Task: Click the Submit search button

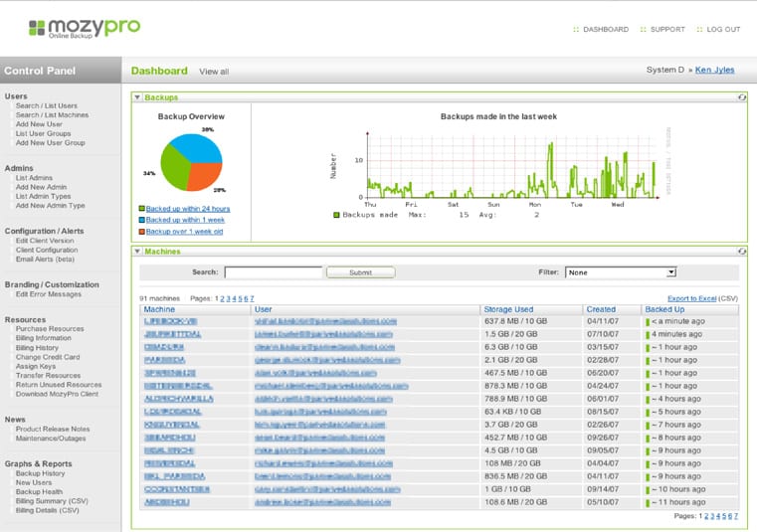Action: coord(361,272)
